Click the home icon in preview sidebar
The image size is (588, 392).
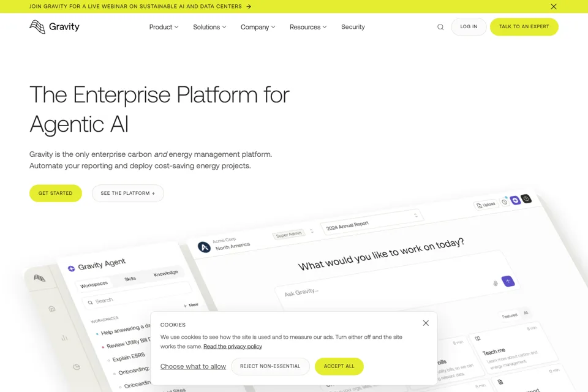52,309
